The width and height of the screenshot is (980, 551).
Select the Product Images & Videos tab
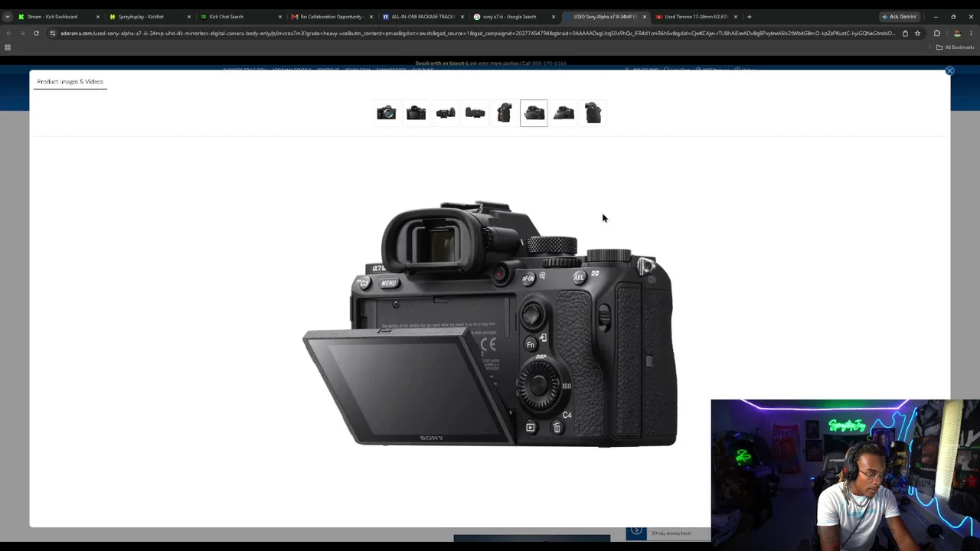(x=70, y=82)
